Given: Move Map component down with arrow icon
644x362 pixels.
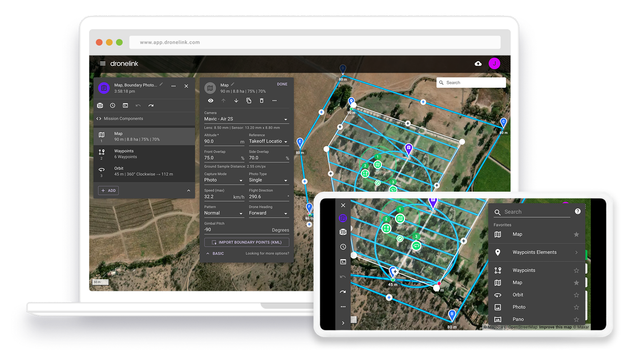Looking at the screenshot, I should point(236,101).
